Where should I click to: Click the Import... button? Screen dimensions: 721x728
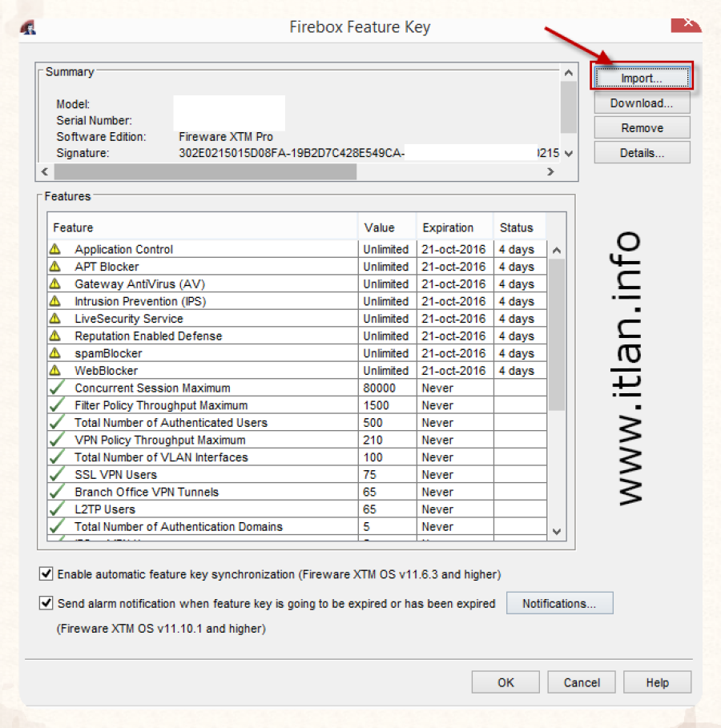pyautogui.click(x=642, y=78)
